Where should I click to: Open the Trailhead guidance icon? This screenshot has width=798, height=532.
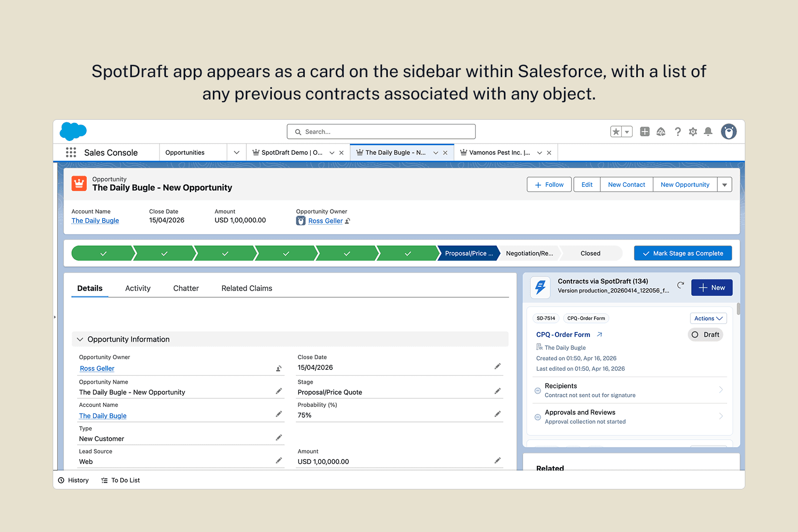pos(661,131)
